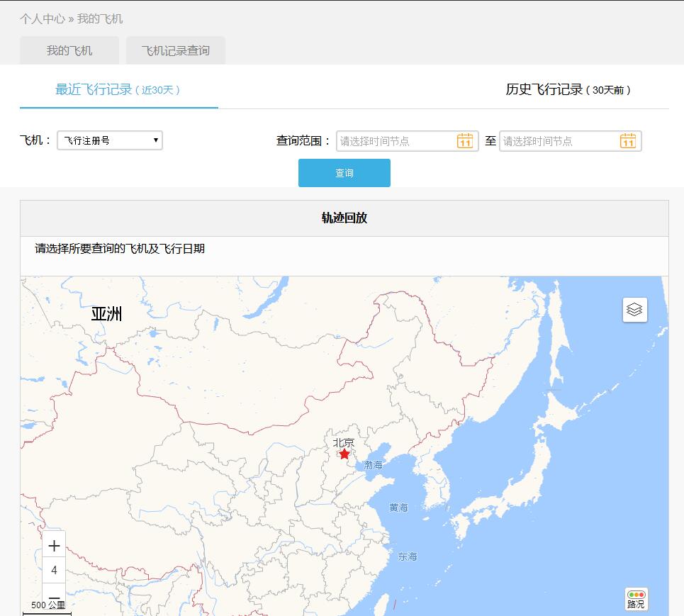This screenshot has height=616, width=684.
Task: Open the 我的飞机 breadcrumb link
Action: [x=100, y=18]
